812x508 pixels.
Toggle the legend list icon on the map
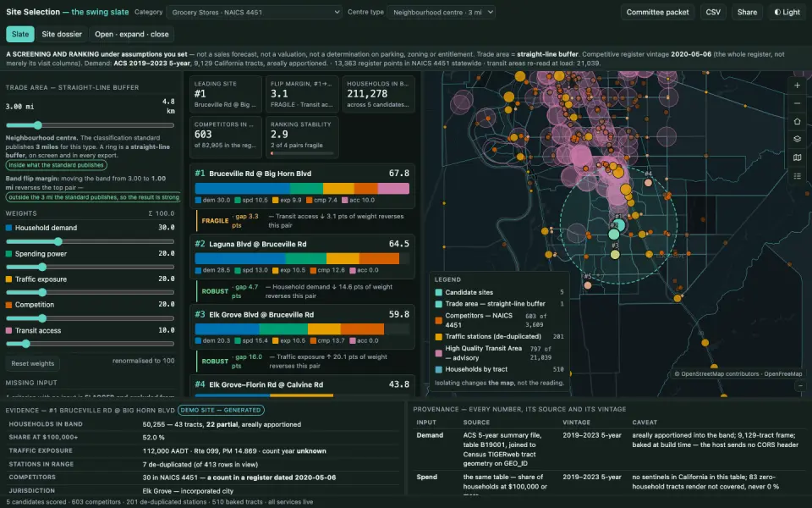click(x=797, y=176)
